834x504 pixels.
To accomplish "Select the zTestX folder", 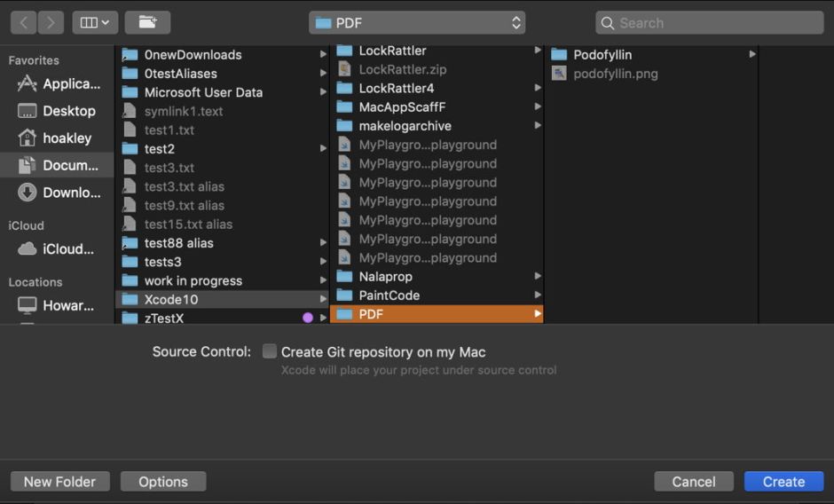I will pos(223,319).
